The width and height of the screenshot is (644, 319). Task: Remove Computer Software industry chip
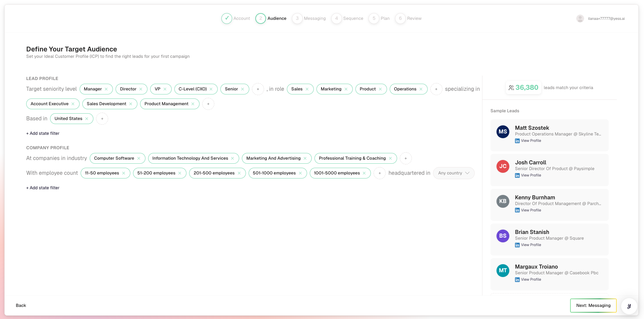tap(139, 158)
